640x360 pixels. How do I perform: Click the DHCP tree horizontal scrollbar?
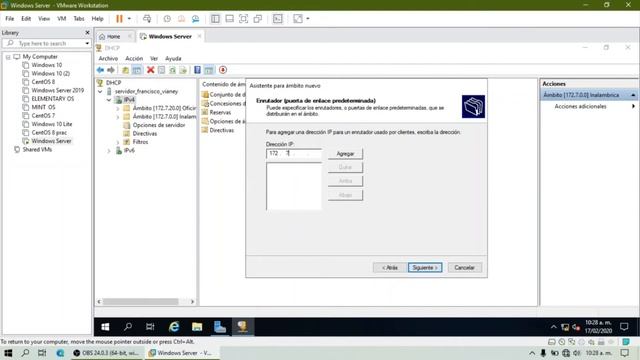click(x=140, y=302)
